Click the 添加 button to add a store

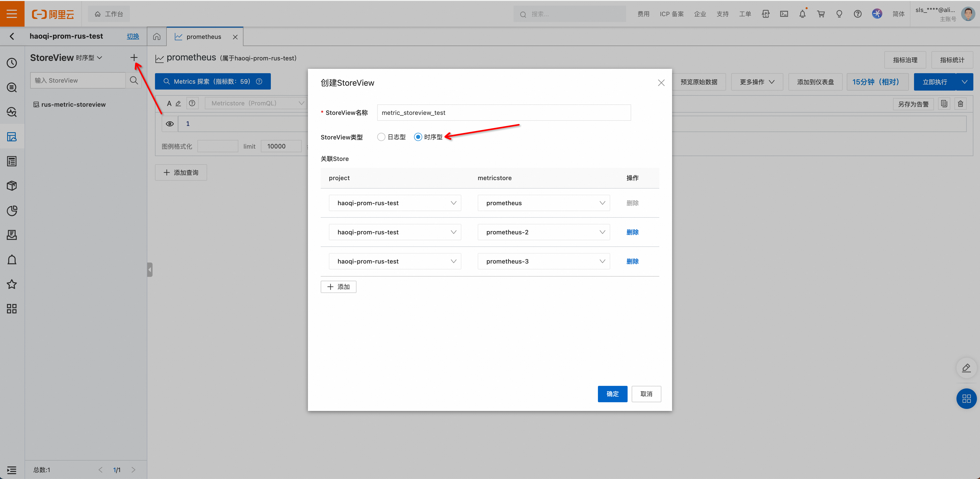[338, 287]
